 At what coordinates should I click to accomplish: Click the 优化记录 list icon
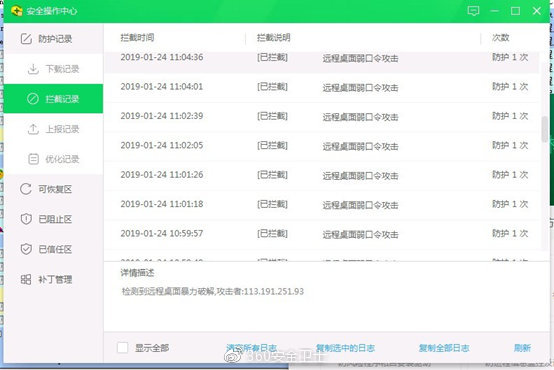point(33,159)
